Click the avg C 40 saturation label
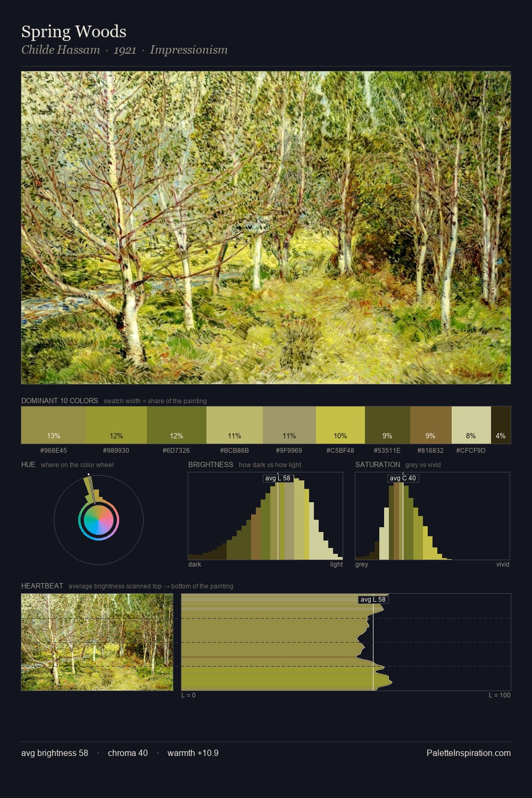 coord(403,478)
